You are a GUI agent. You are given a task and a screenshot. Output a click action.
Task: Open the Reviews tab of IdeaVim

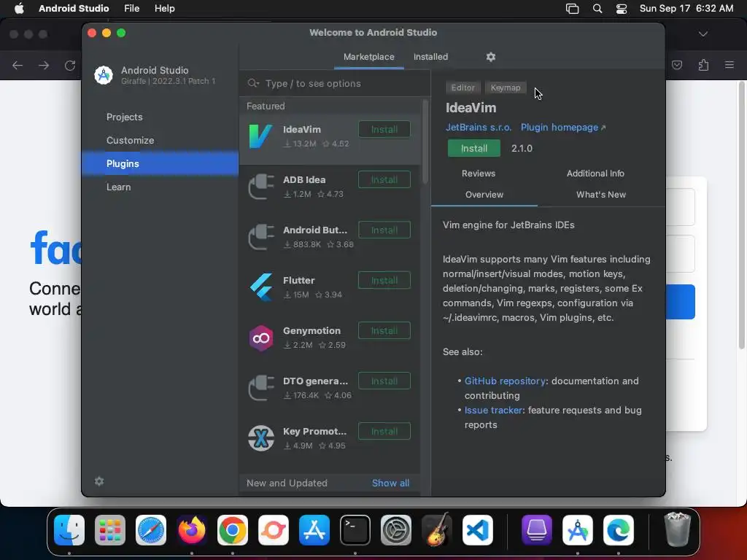point(479,174)
